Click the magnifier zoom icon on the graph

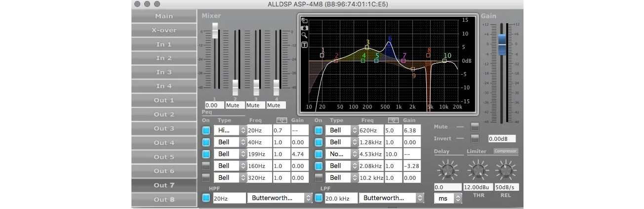click(x=304, y=36)
